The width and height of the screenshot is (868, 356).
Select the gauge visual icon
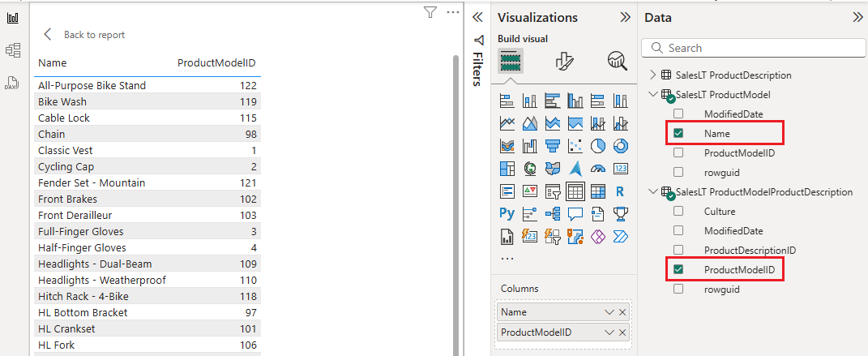(x=598, y=169)
